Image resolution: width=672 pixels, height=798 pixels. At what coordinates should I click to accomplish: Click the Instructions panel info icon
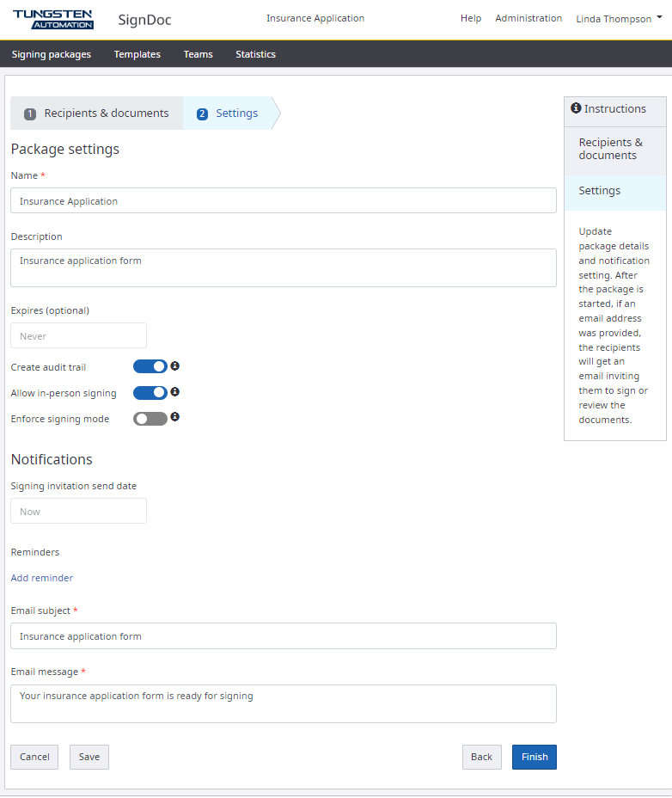[x=576, y=107]
